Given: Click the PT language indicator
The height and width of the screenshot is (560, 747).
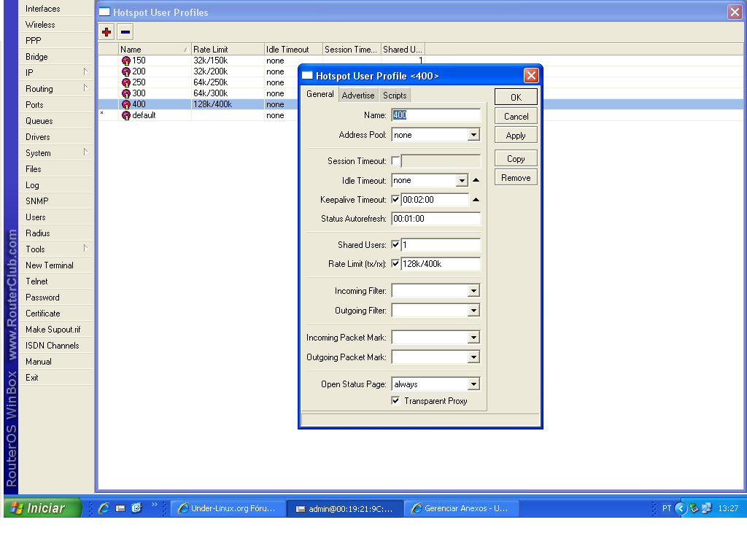Looking at the screenshot, I should point(667,508).
